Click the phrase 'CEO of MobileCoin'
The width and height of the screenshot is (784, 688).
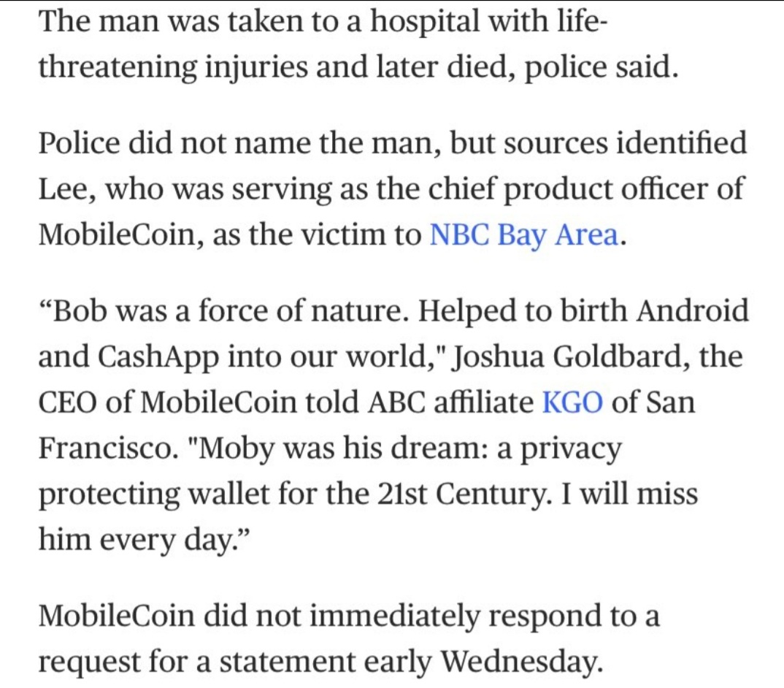pos(167,402)
